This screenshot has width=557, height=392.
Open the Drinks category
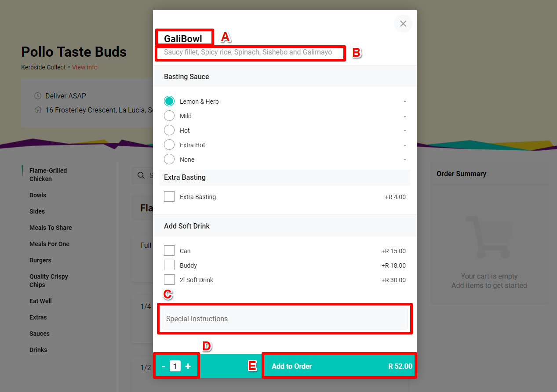point(38,350)
